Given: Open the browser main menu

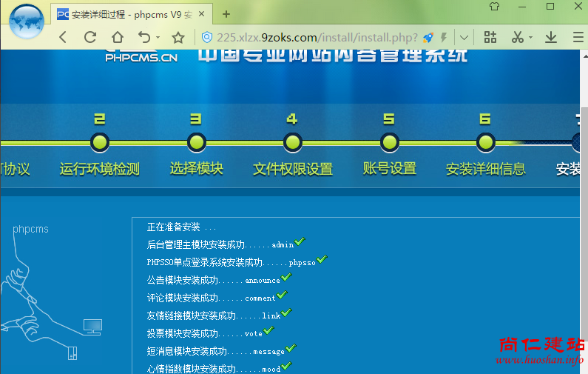Looking at the screenshot, I should tap(575, 37).
